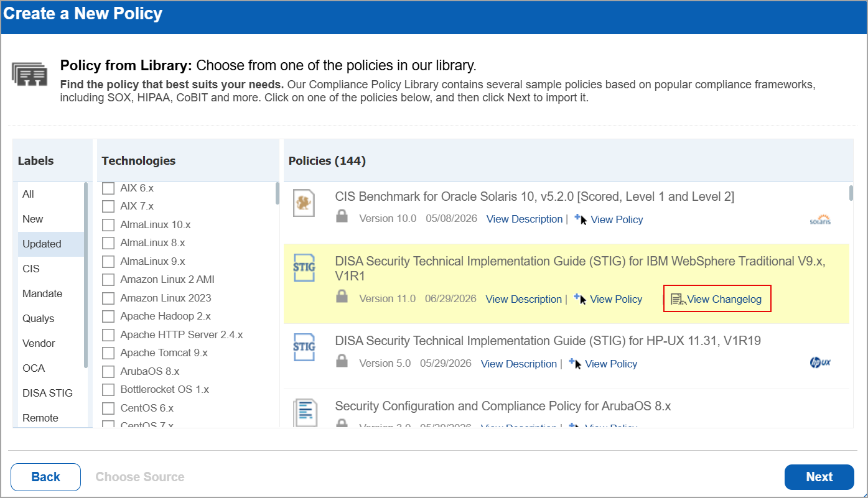
Task: Click the Policy from Library icon
Action: tap(29, 74)
